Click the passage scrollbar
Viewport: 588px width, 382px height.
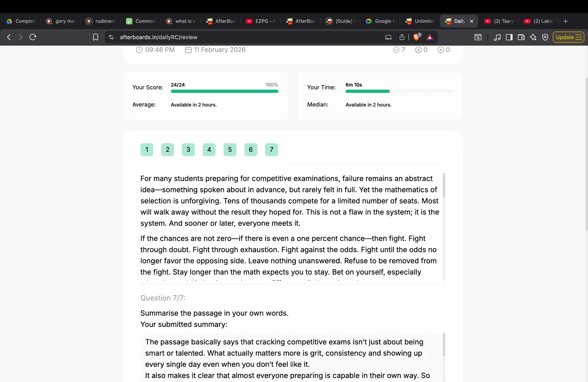(x=444, y=185)
